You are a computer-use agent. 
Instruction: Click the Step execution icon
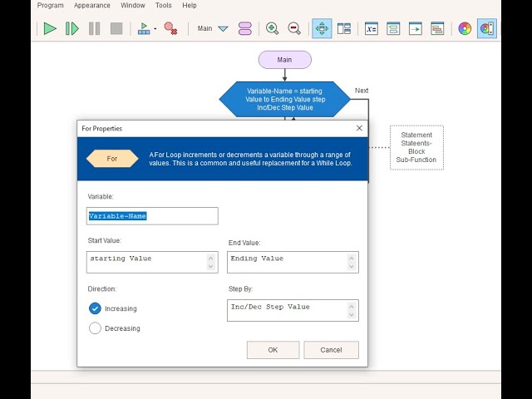click(x=72, y=28)
